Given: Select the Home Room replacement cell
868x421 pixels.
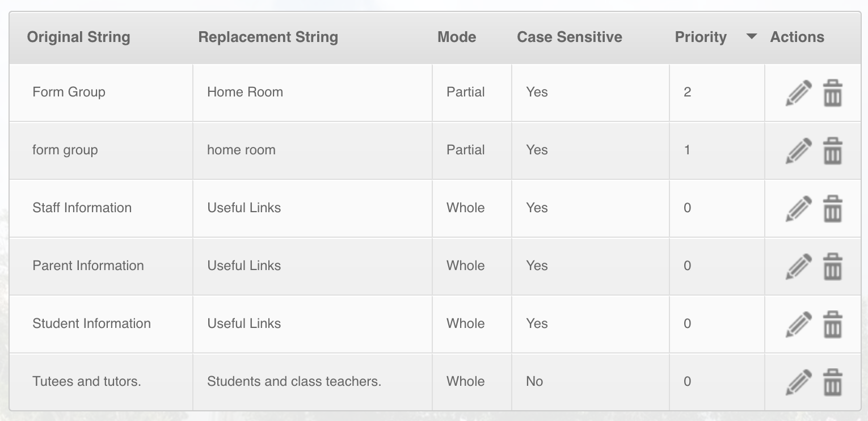Looking at the screenshot, I should [313, 92].
